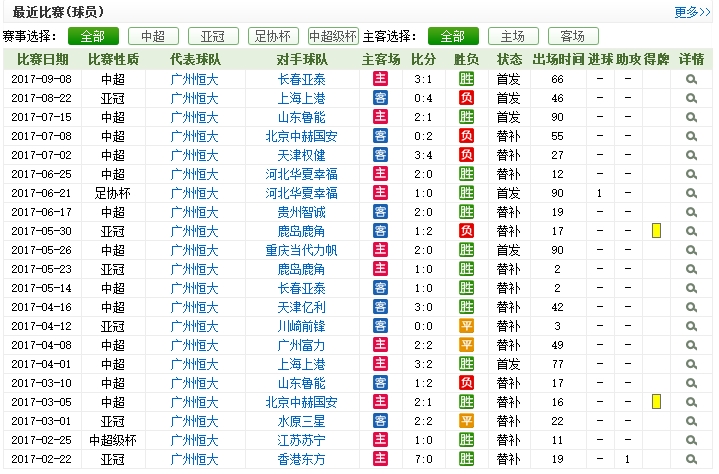719x474 pixels.
Task: Open opponent 贵州智诚 link
Action: (302, 212)
